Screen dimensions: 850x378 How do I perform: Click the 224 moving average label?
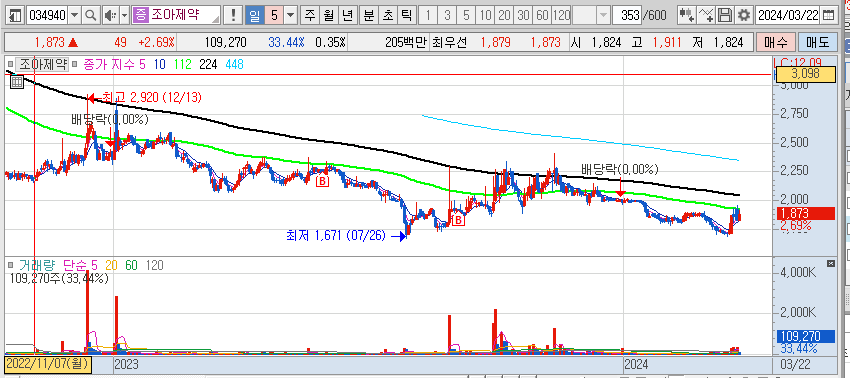pyautogui.click(x=208, y=65)
